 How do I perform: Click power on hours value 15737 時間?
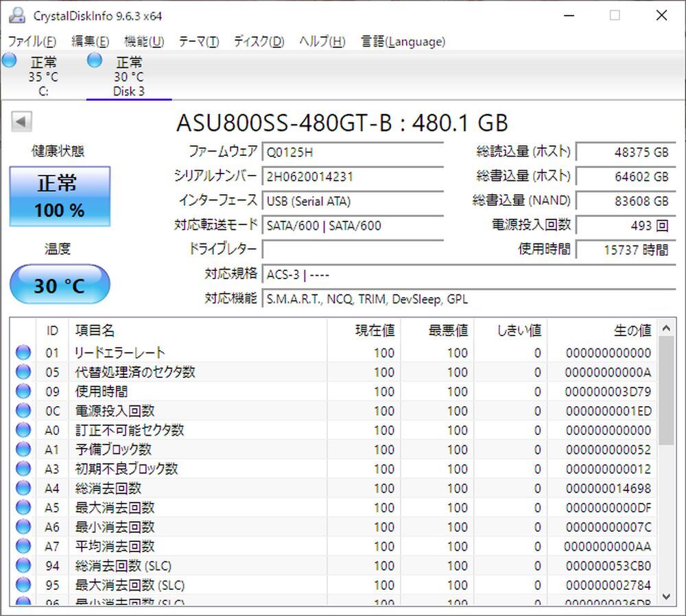pyautogui.click(x=626, y=250)
